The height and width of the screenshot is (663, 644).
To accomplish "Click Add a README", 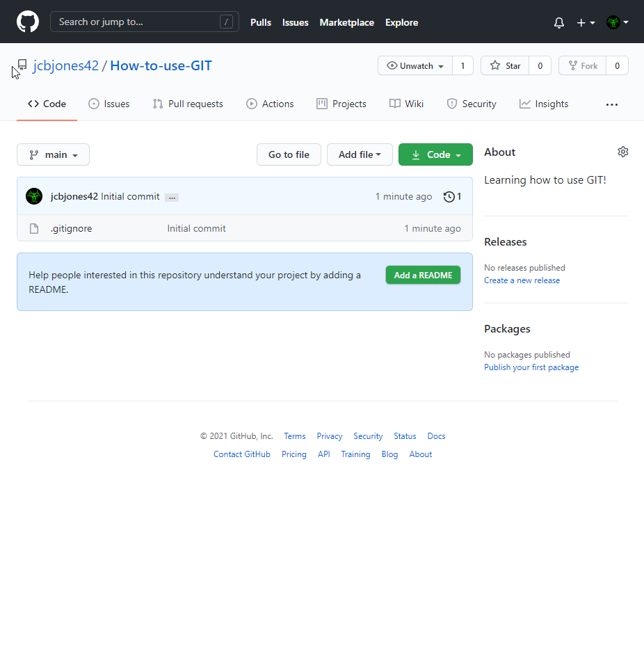I will click(x=423, y=275).
